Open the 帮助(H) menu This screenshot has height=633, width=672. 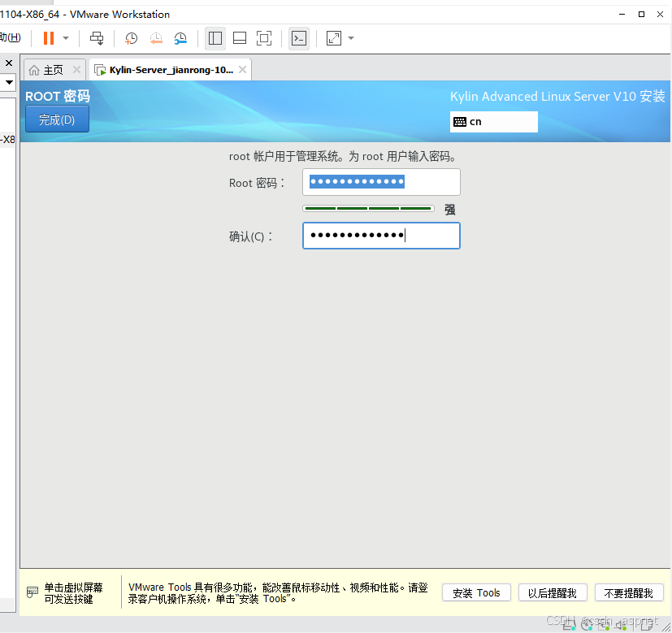click(x=11, y=37)
